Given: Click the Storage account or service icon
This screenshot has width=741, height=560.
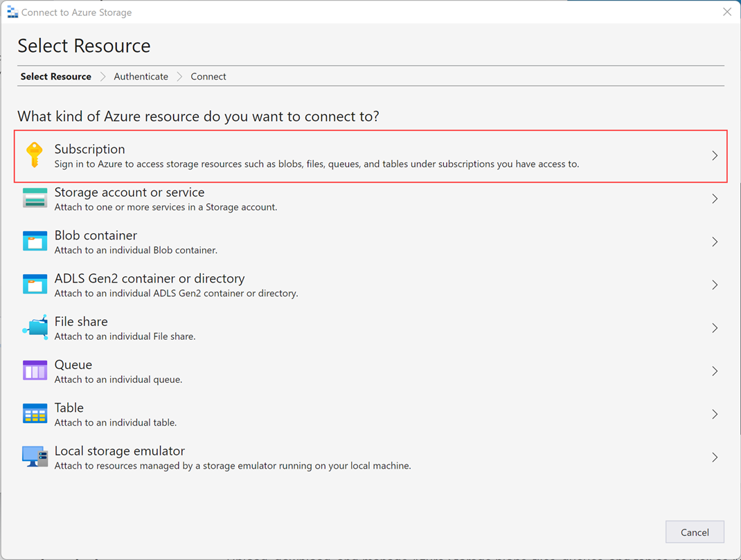Looking at the screenshot, I should click(x=35, y=198).
